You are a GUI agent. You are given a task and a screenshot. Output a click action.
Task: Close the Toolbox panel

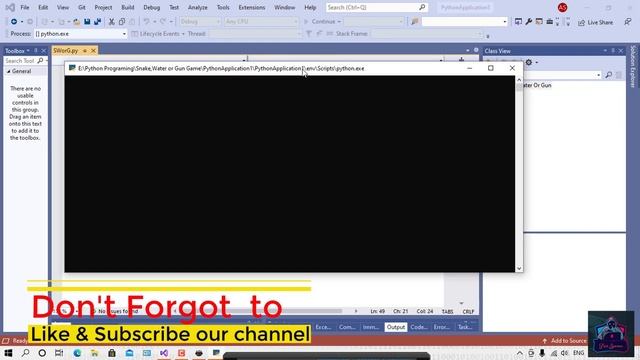(44, 51)
